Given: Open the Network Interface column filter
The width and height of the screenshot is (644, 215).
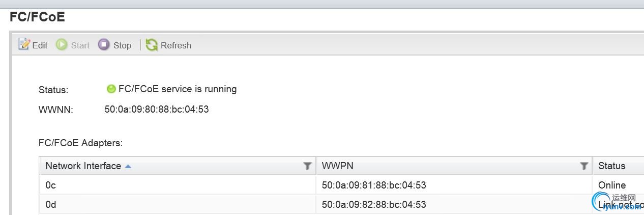Looking at the screenshot, I should 307,166.
